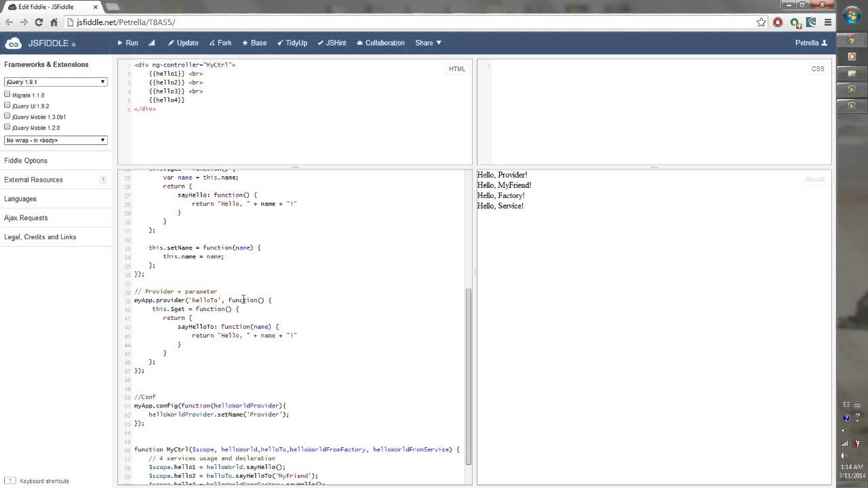Open the Share dropdown menu

point(428,43)
